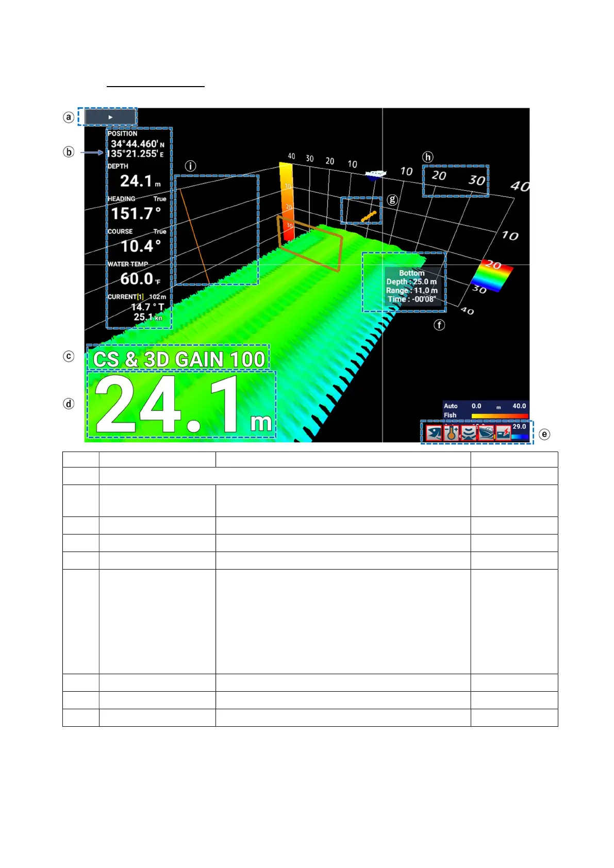The width and height of the screenshot is (614, 868).
Task: Click the own ship boat marker
Action: coord(376,175)
